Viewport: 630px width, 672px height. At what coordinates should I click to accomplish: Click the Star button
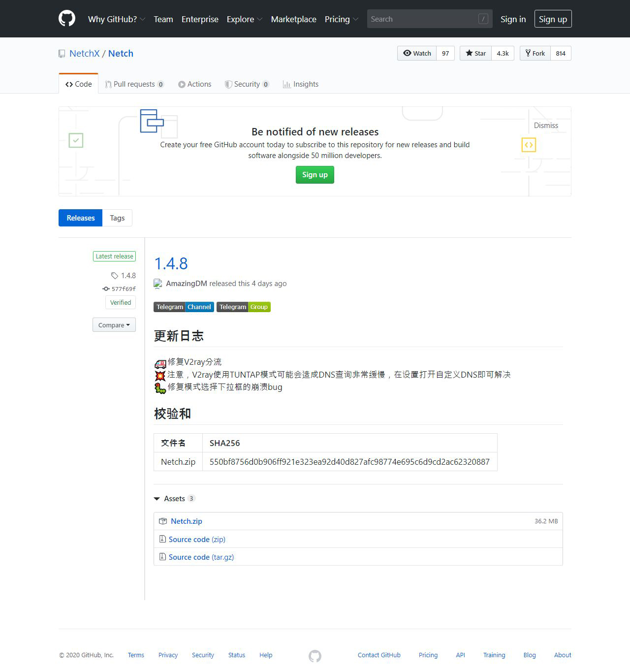pyautogui.click(x=475, y=53)
